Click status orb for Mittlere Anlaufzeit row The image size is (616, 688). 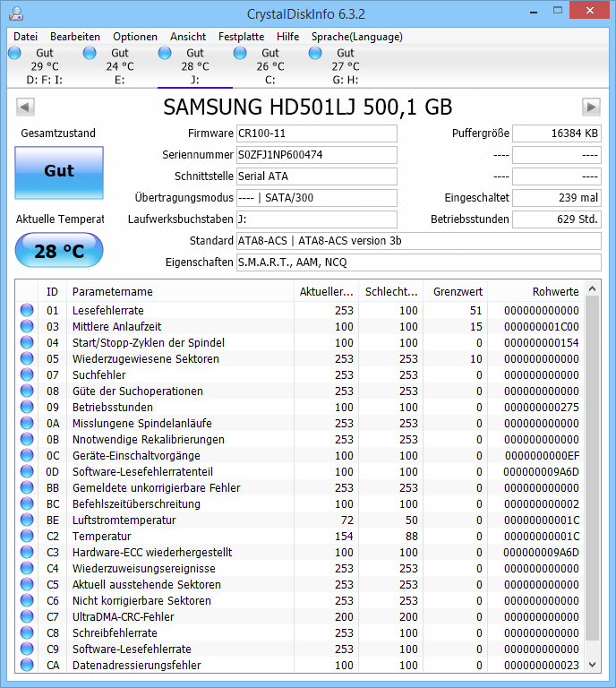(x=27, y=326)
